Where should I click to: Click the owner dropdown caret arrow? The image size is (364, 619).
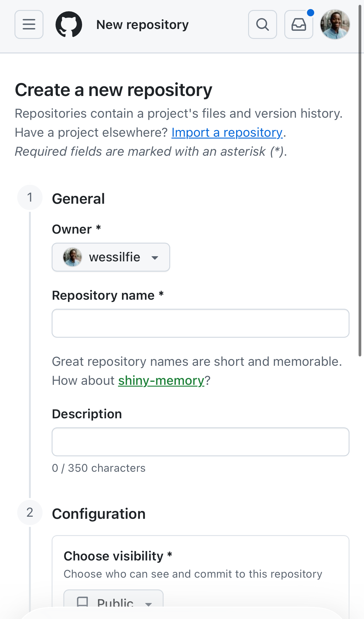[155, 258]
